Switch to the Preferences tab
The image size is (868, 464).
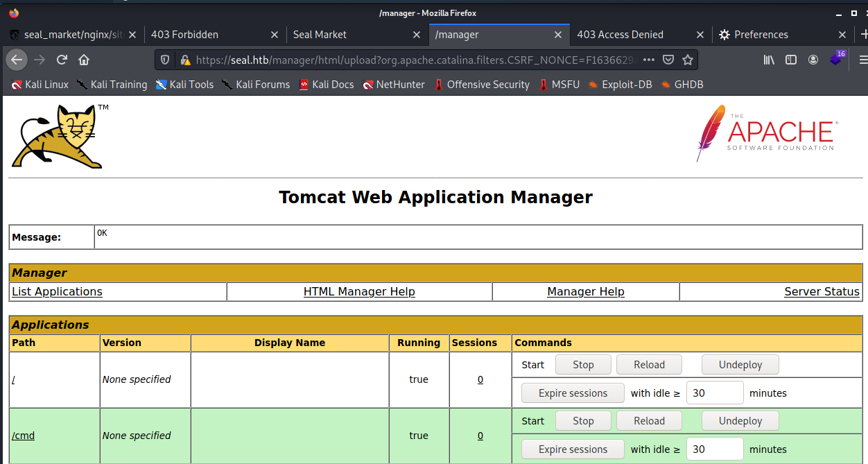tap(761, 35)
